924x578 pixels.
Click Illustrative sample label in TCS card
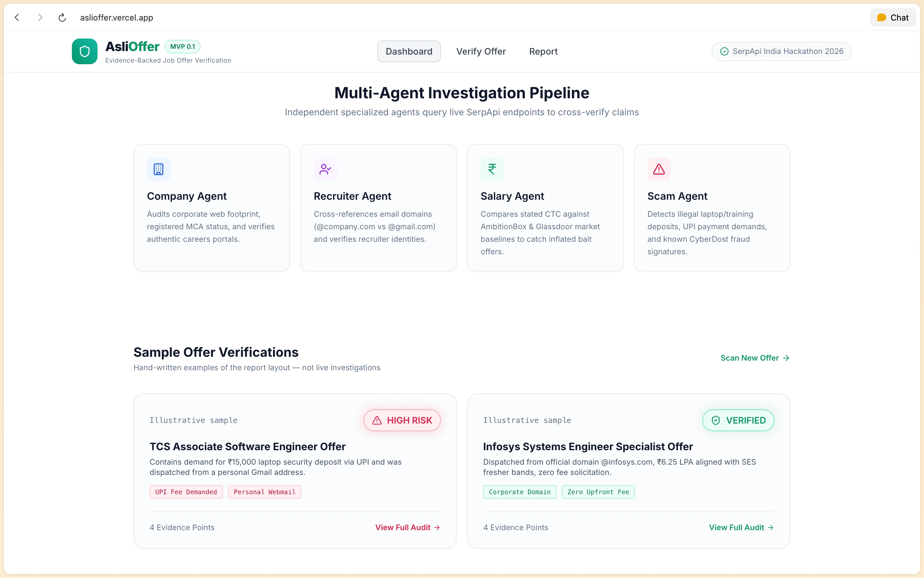tap(193, 421)
